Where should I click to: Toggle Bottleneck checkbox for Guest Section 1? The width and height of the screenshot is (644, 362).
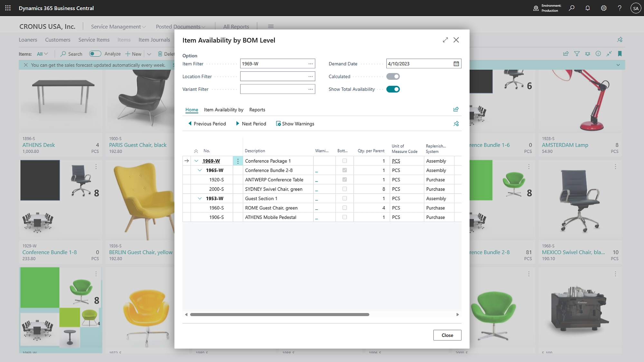(345, 198)
